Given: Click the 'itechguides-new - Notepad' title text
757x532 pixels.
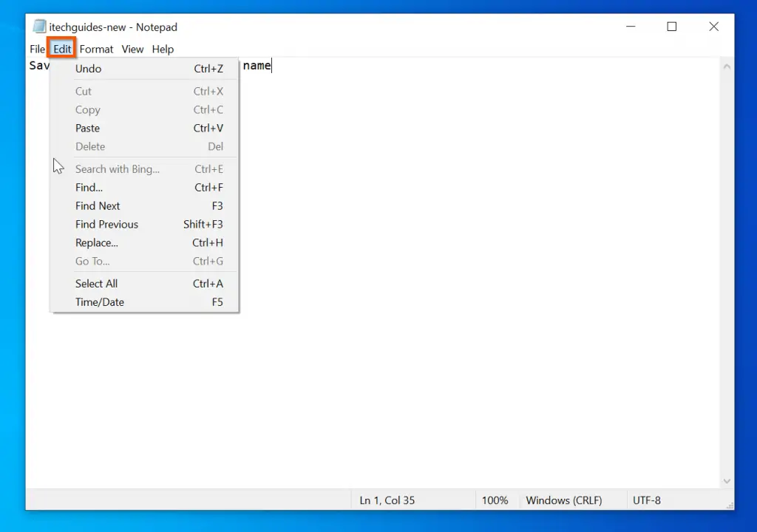Looking at the screenshot, I should [113, 27].
